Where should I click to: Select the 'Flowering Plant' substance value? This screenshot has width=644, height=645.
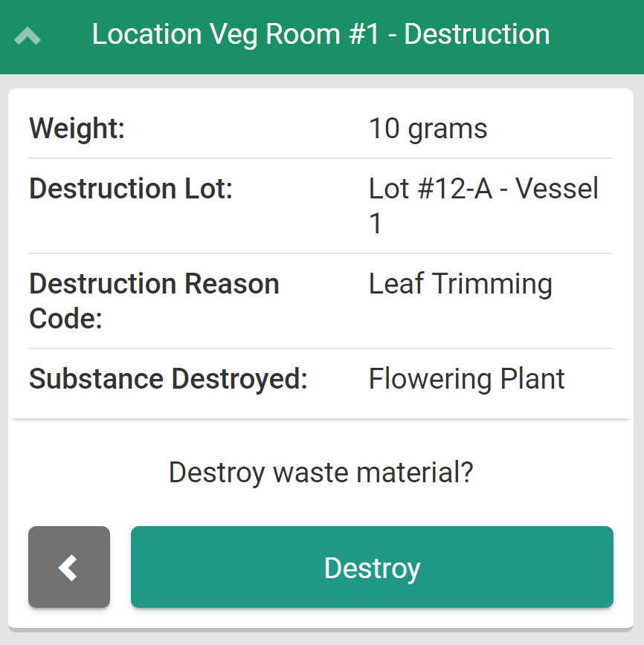[466, 379]
